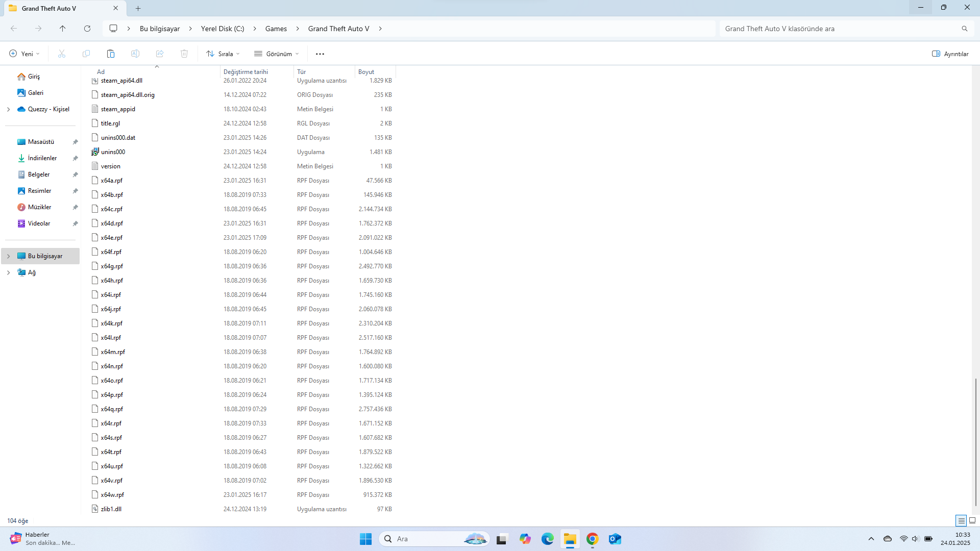Switch to large icons view at bottom-right

[x=972, y=520]
